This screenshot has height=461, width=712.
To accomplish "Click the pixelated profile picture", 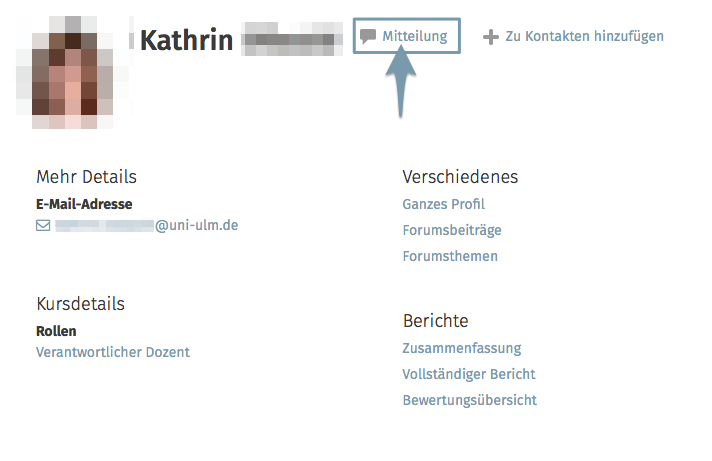I will click(66, 74).
